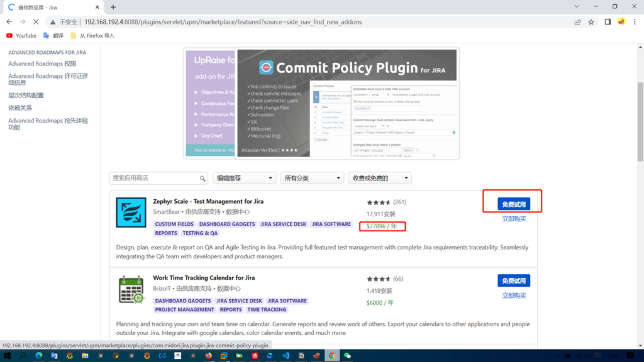Open new browser tab

pyautogui.click(x=113, y=7)
